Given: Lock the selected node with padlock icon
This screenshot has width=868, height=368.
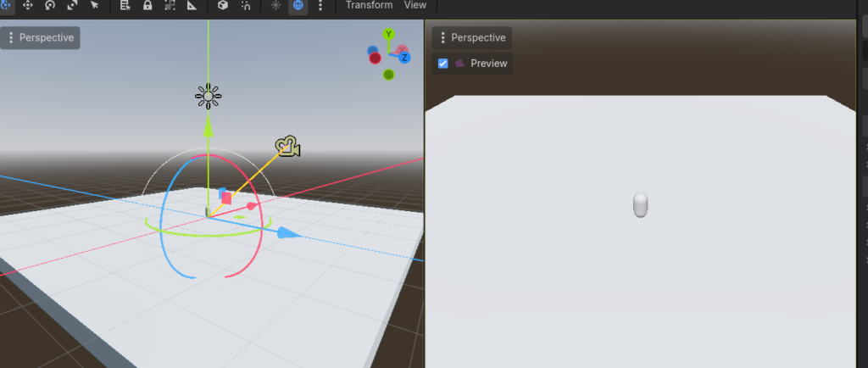Looking at the screenshot, I should point(147,5).
